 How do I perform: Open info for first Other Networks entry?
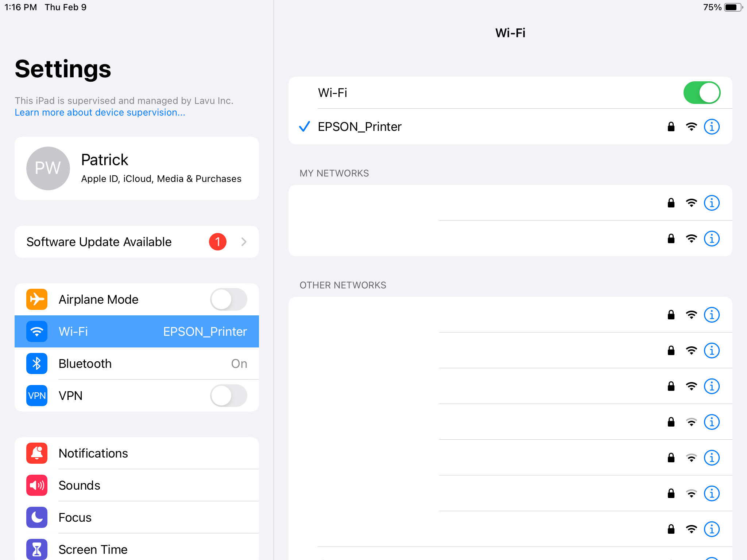pos(712,315)
